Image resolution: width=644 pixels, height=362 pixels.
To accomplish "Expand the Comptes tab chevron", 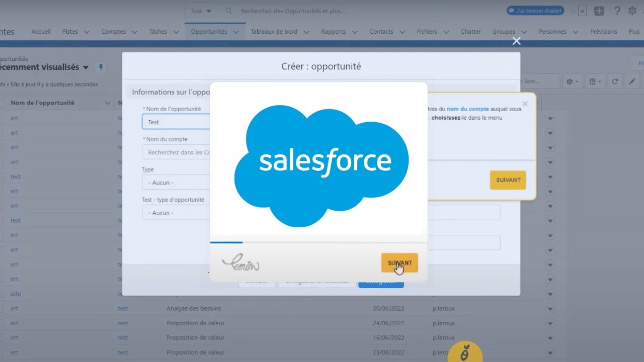I will [134, 32].
